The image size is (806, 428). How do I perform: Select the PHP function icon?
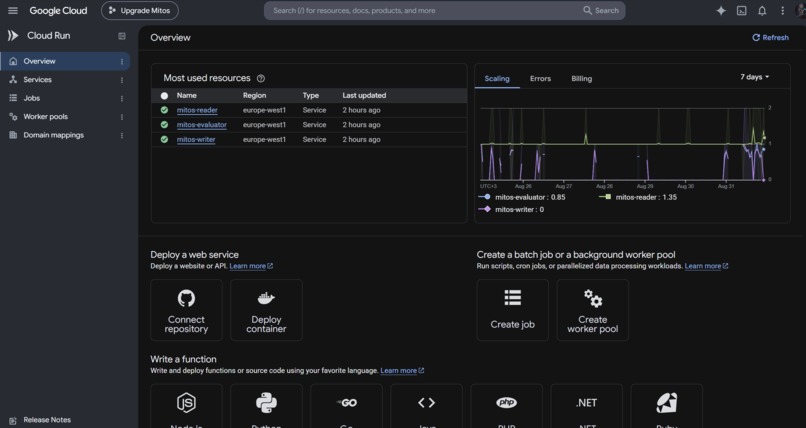506,403
